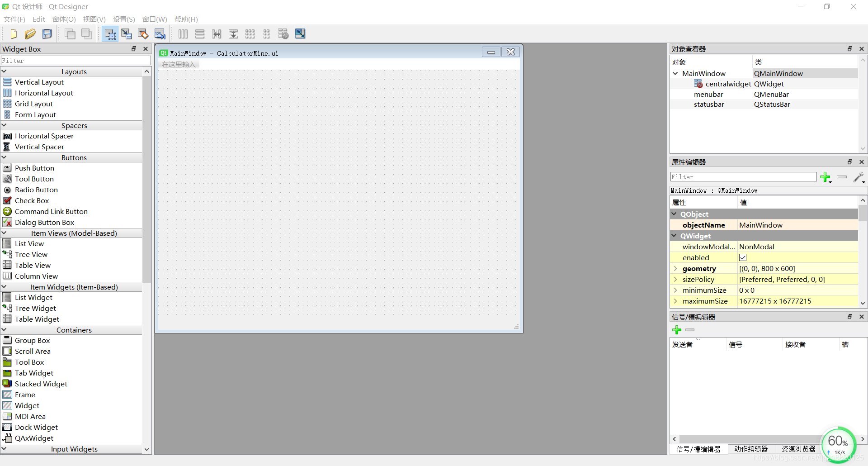Click the Break Layout toolbar icon
The image size is (868, 466).
(283, 34)
